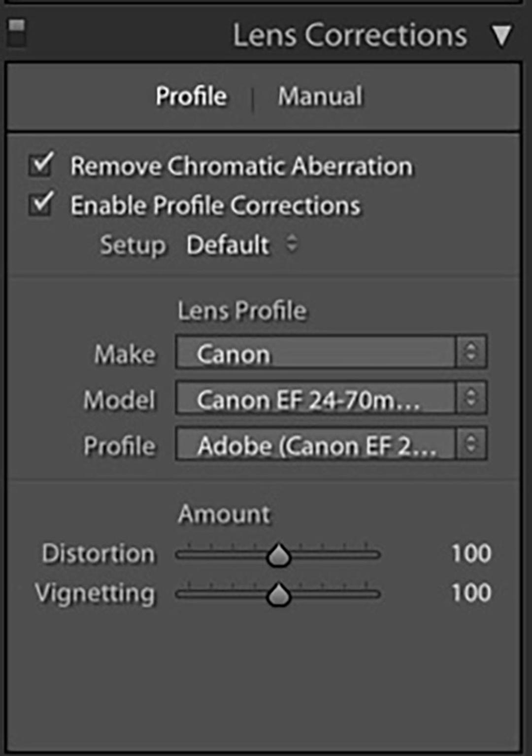Click the Lens Corrections panel title
Screen dimensions: 532x756
tap(350, 35)
